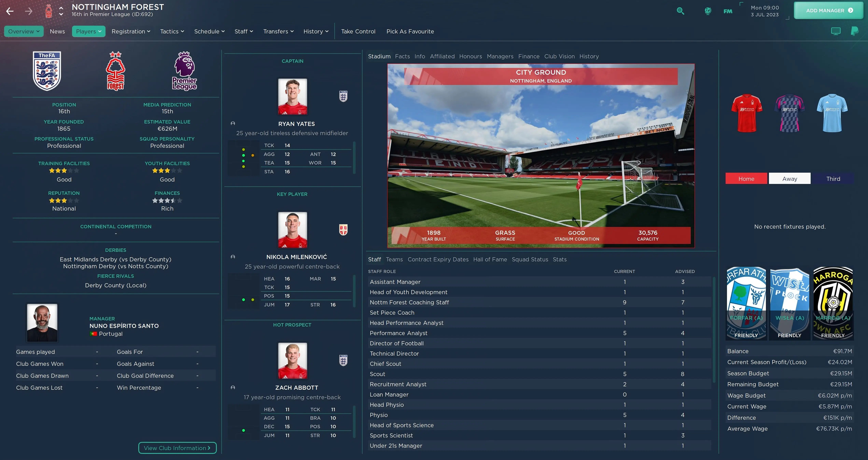Click England flag badge beside Ryan Yates

343,96
